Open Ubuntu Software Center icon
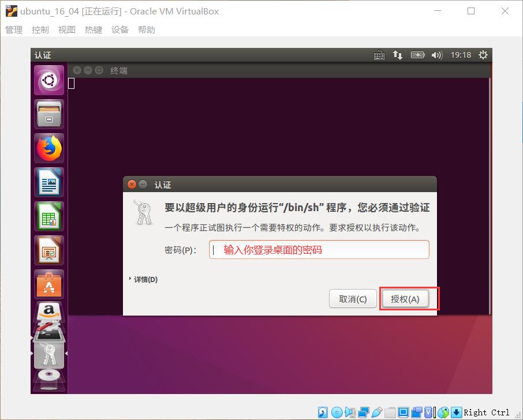The image size is (523, 420). [49, 284]
